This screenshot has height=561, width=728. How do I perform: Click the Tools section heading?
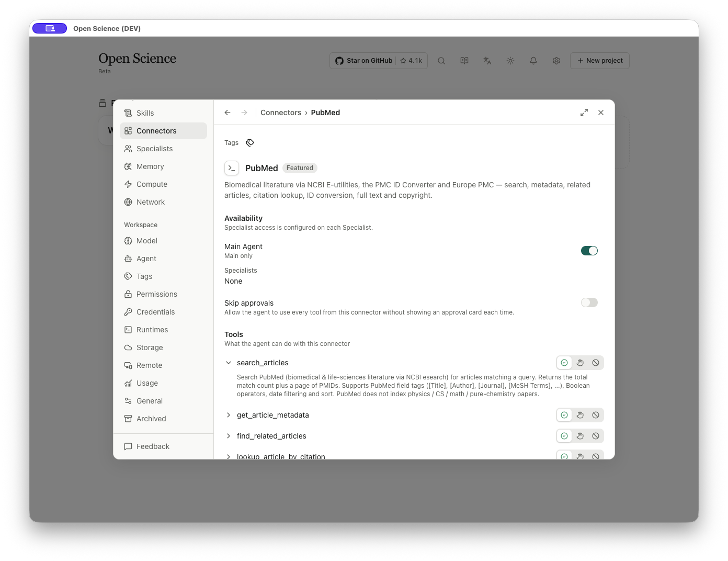234,334
